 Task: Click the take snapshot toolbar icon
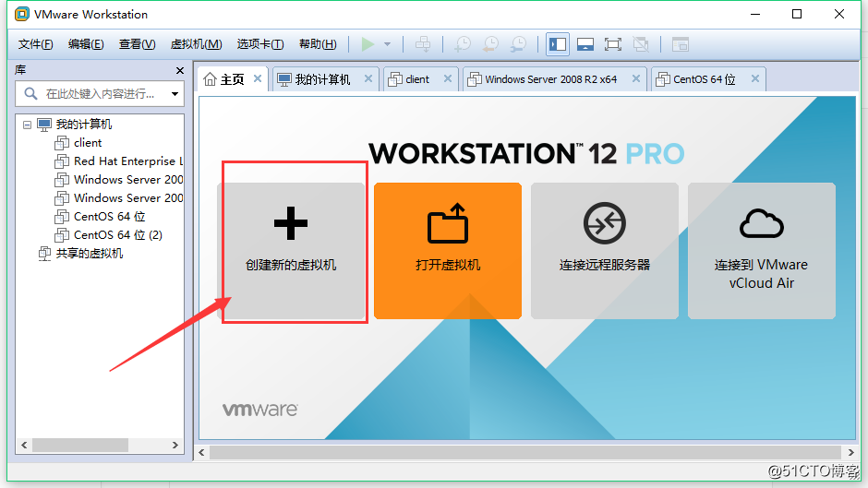463,44
